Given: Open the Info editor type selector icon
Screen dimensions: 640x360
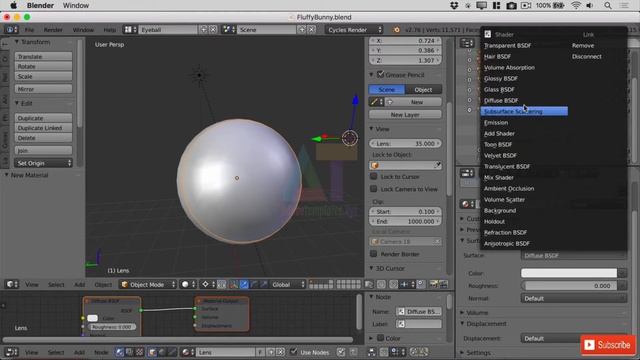Looking at the screenshot, I should [11, 29].
